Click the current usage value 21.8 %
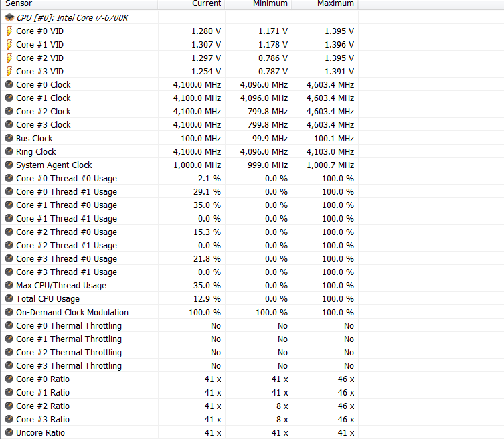The image size is (504, 439). pos(207,259)
